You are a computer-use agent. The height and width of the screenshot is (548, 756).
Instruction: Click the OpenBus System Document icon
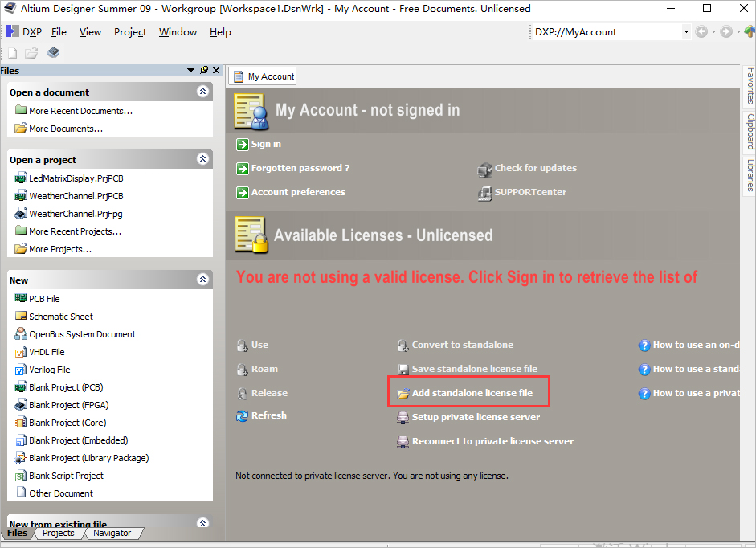(21, 333)
